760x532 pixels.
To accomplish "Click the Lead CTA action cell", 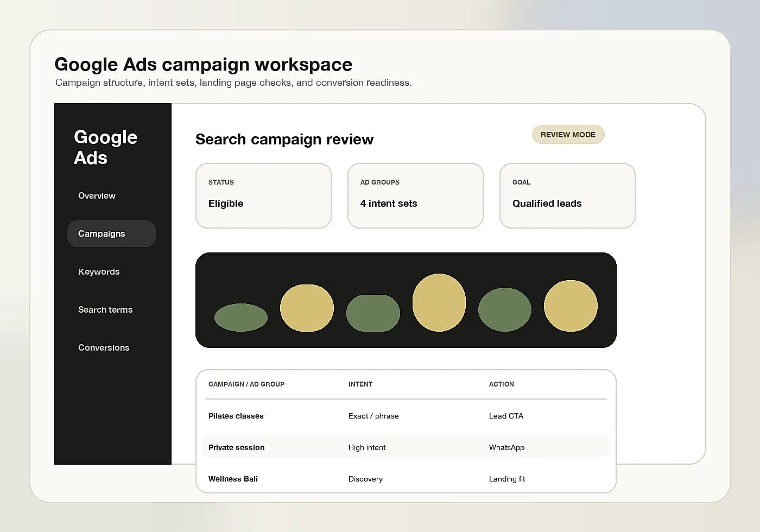I will (506, 416).
